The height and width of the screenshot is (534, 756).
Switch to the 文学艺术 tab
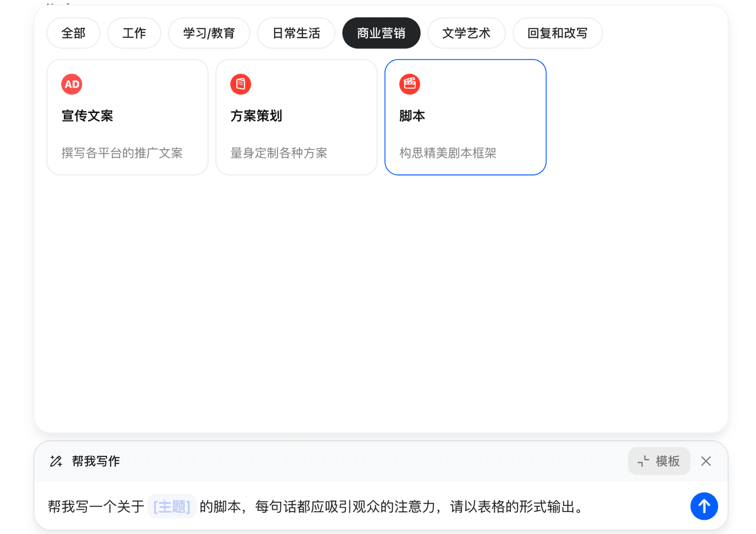coord(466,33)
